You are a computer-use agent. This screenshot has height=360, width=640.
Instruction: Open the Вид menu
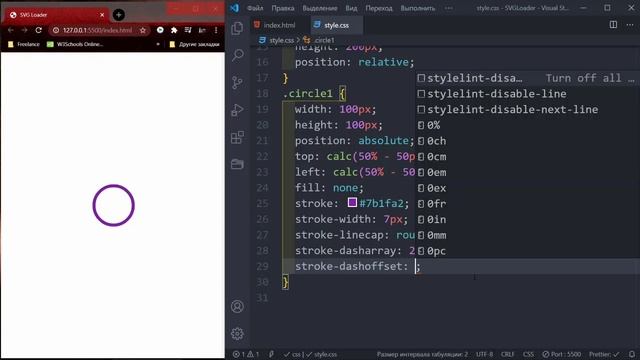point(351,8)
